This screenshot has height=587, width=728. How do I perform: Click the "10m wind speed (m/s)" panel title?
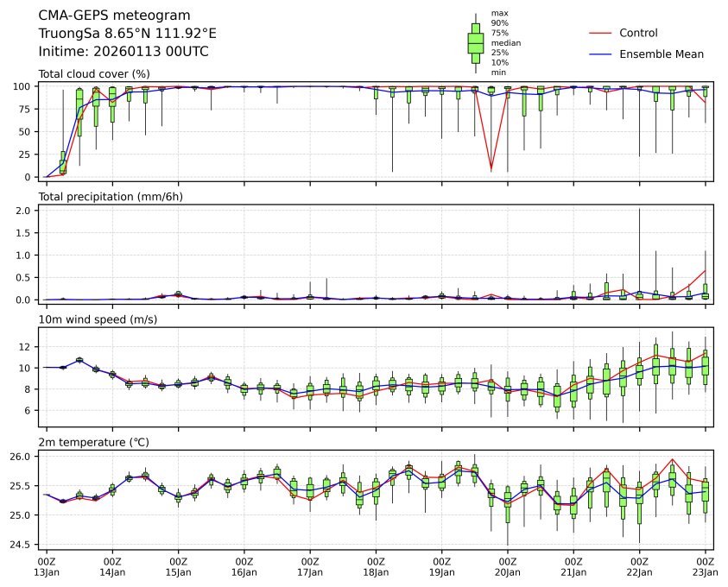98,320
